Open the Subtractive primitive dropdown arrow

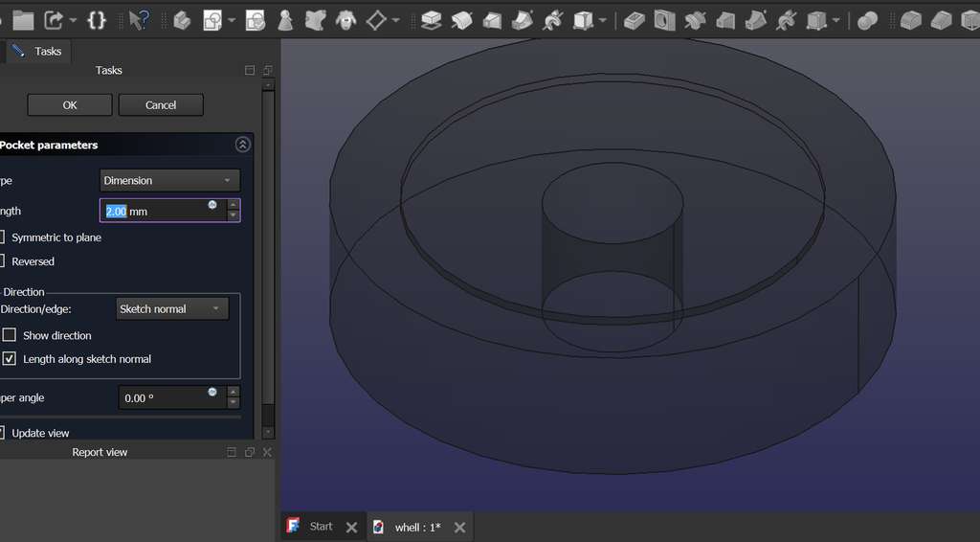click(x=835, y=21)
